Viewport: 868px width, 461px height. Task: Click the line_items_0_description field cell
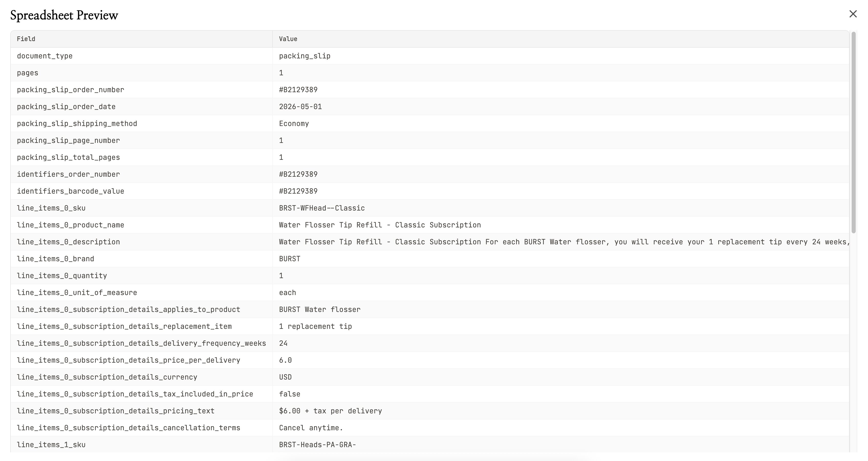pyautogui.click(x=142, y=242)
